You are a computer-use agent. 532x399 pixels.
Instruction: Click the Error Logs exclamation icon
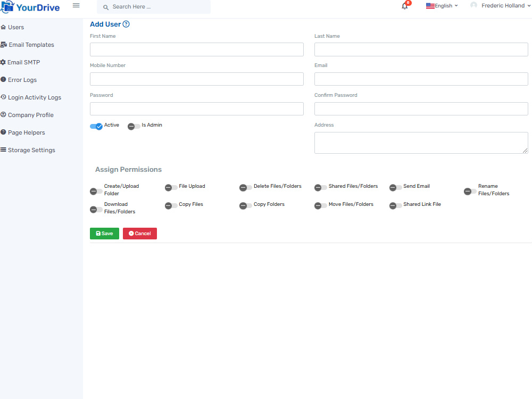[x=3, y=79]
